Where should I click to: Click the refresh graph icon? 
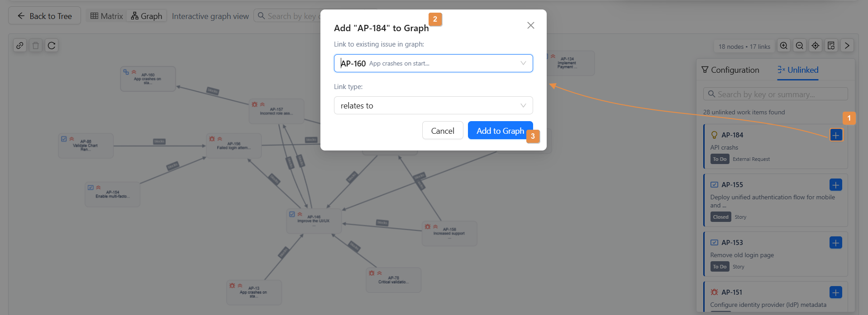tap(52, 46)
